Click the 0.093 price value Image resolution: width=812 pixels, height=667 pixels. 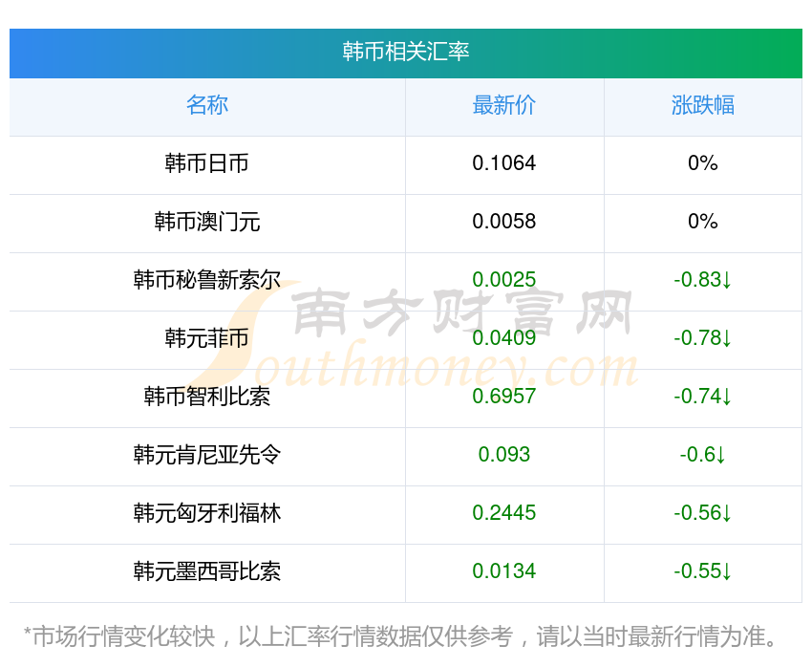[503, 455]
